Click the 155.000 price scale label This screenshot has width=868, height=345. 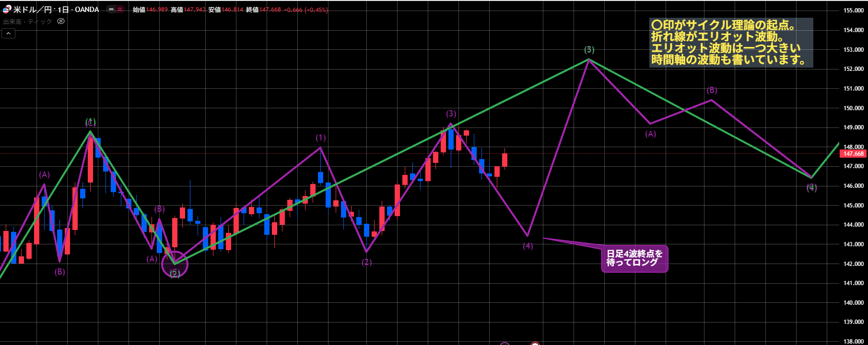pos(853,11)
